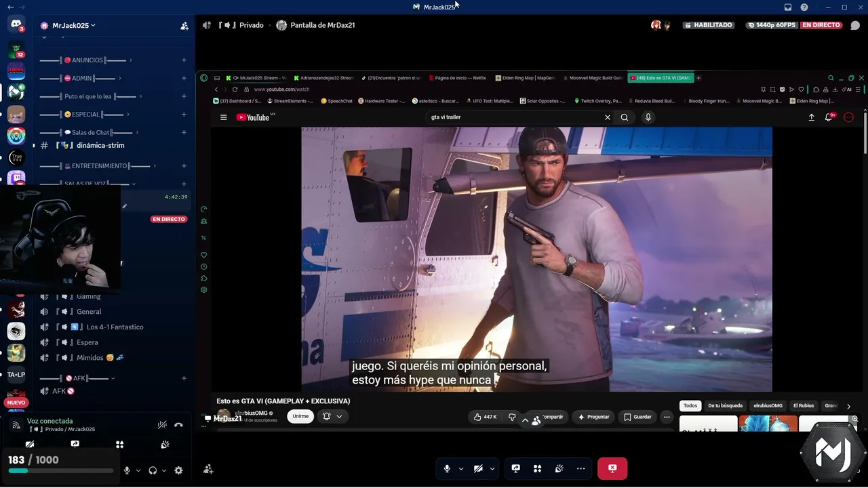868x488 pixels.
Task: Expand the ESPECIAL category
Action: tap(85, 115)
